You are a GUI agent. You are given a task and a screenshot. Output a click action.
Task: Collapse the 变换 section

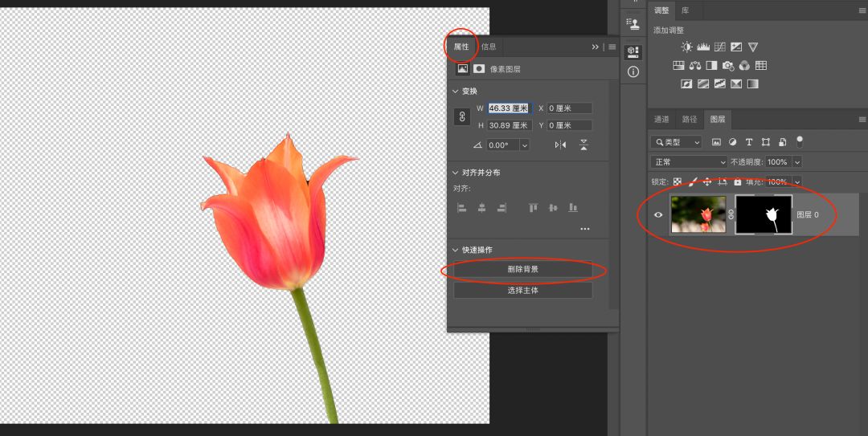click(456, 92)
